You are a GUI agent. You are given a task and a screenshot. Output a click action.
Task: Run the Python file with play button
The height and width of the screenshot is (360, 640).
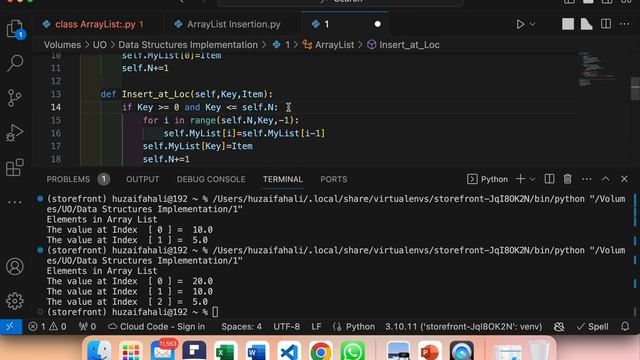pos(520,24)
